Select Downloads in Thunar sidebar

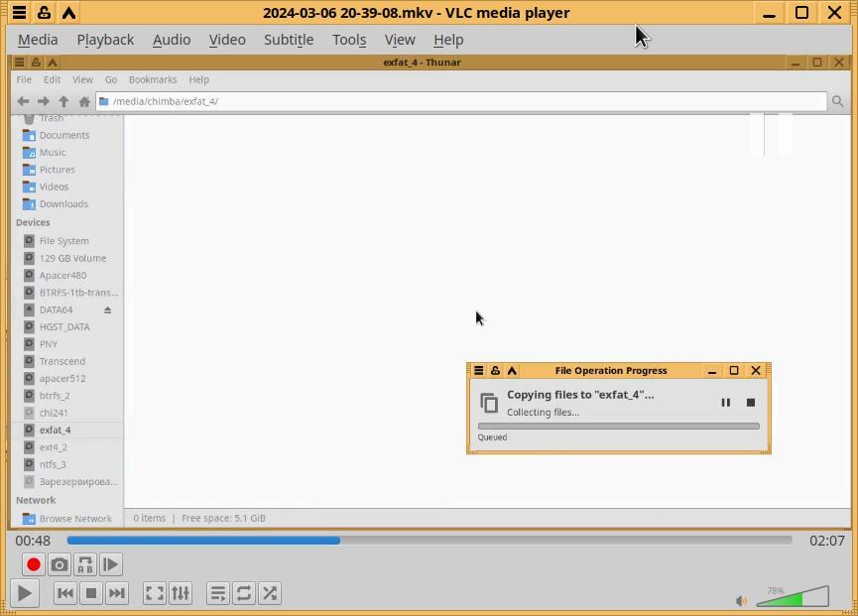click(x=66, y=204)
